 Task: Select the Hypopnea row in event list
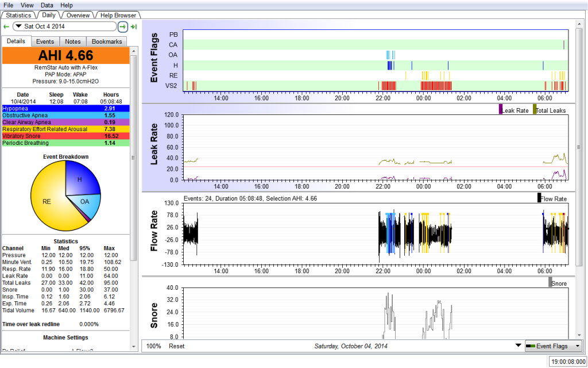click(x=65, y=108)
